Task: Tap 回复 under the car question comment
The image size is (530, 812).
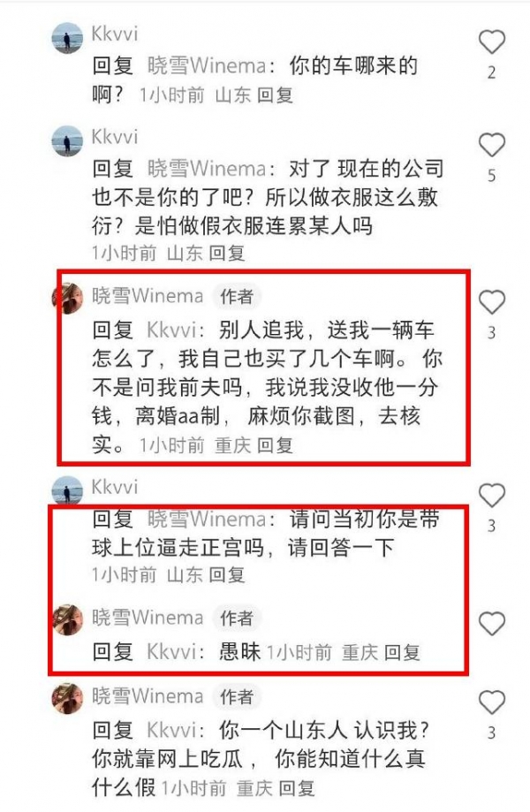Action: 275,95
